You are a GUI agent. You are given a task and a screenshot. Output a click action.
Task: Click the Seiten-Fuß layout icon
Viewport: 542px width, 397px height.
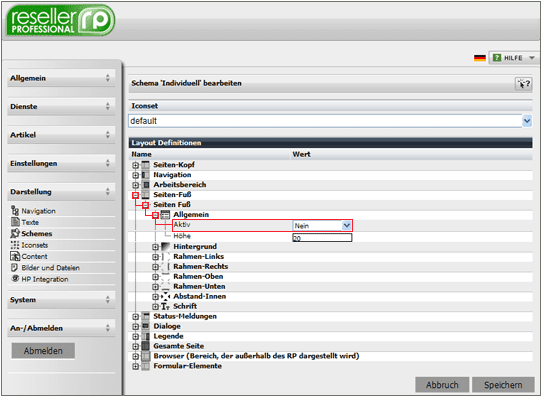(x=146, y=195)
